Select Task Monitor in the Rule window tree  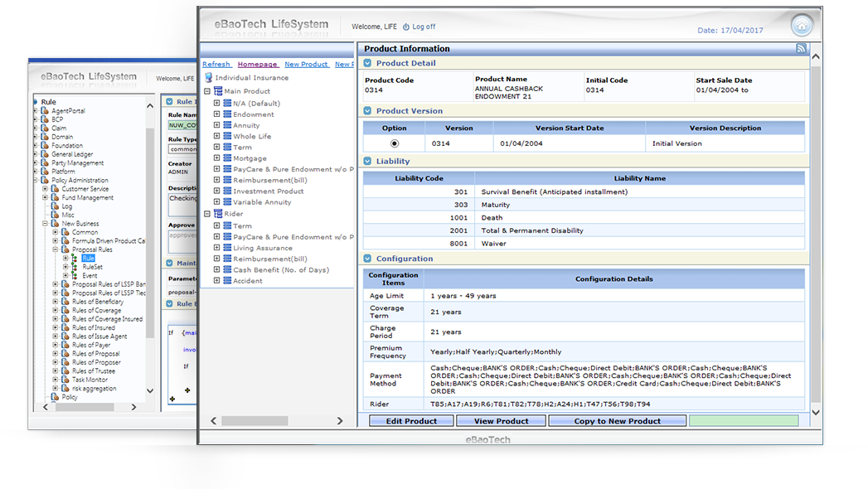point(90,380)
